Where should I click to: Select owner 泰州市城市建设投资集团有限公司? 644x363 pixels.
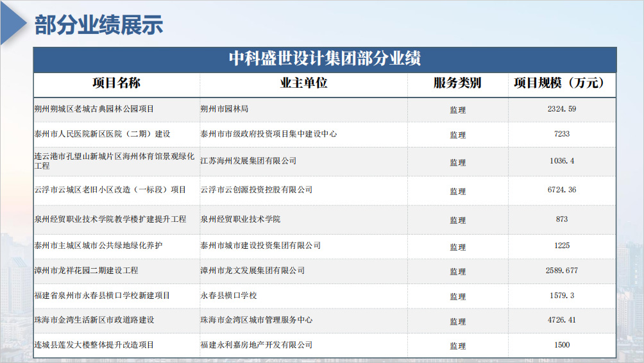coord(260,246)
